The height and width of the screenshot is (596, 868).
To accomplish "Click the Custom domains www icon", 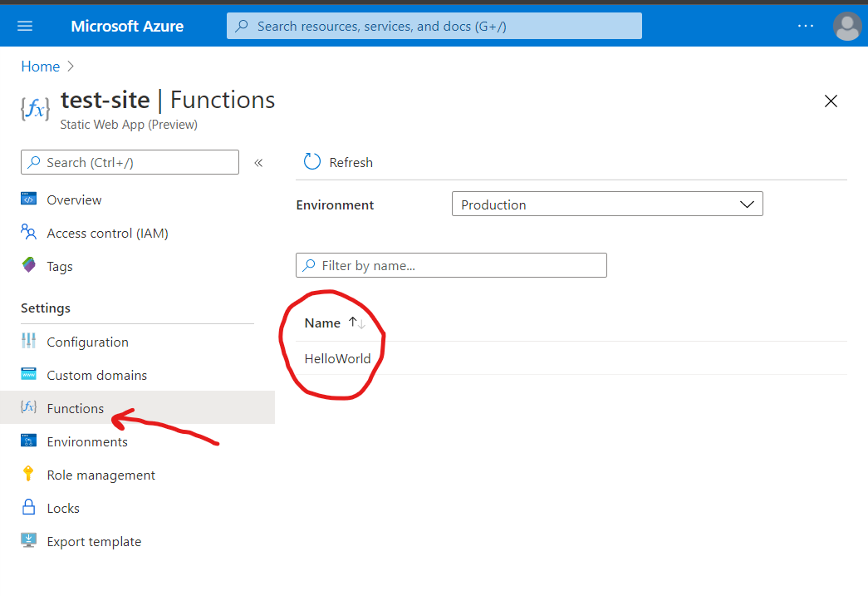I will click(x=29, y=374).
